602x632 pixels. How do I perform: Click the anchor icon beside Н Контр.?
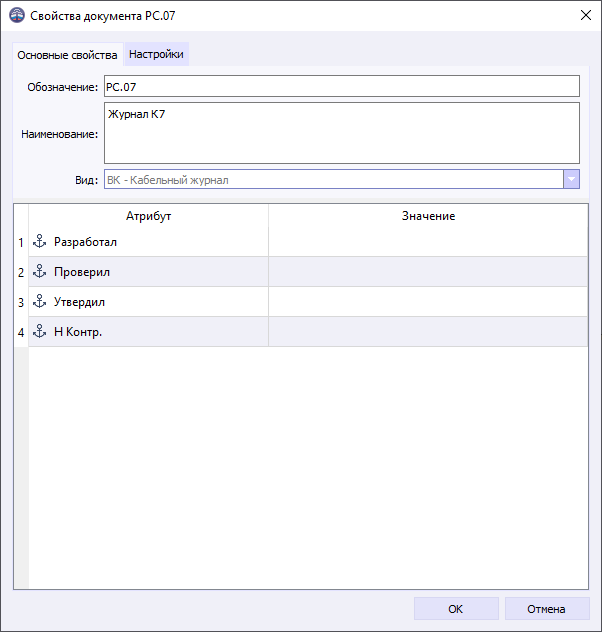click(39, 331)
